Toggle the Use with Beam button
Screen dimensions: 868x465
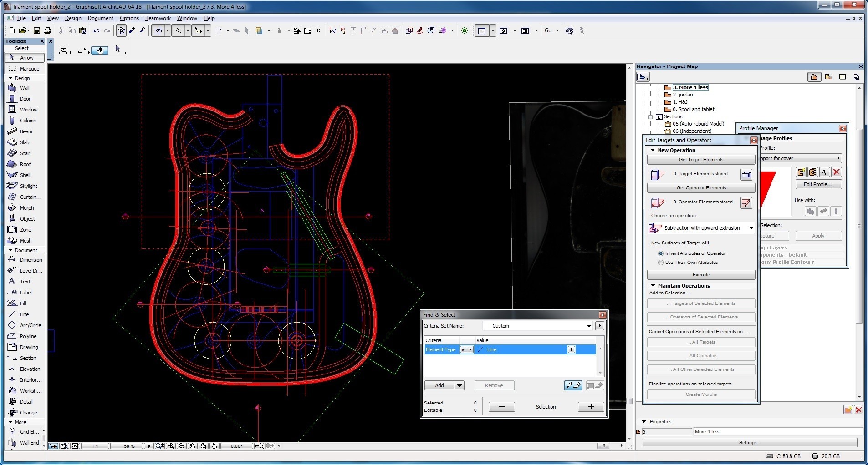(x=823, y=211)
